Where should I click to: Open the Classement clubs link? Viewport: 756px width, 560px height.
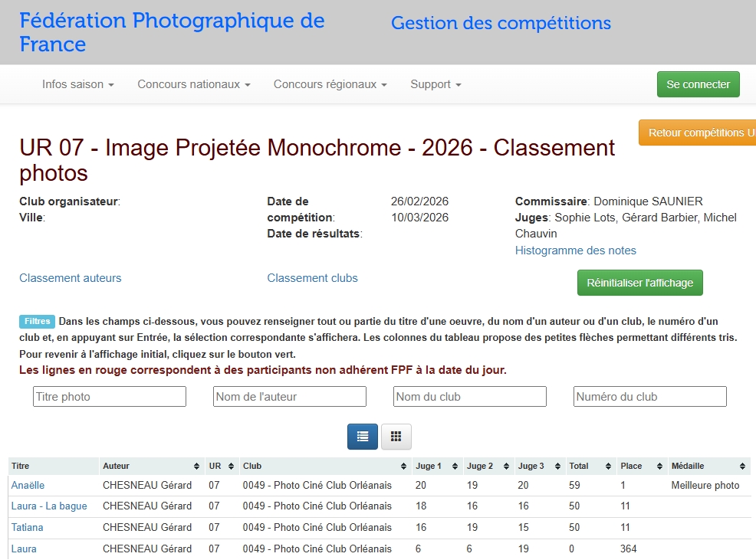coord(312,278)
